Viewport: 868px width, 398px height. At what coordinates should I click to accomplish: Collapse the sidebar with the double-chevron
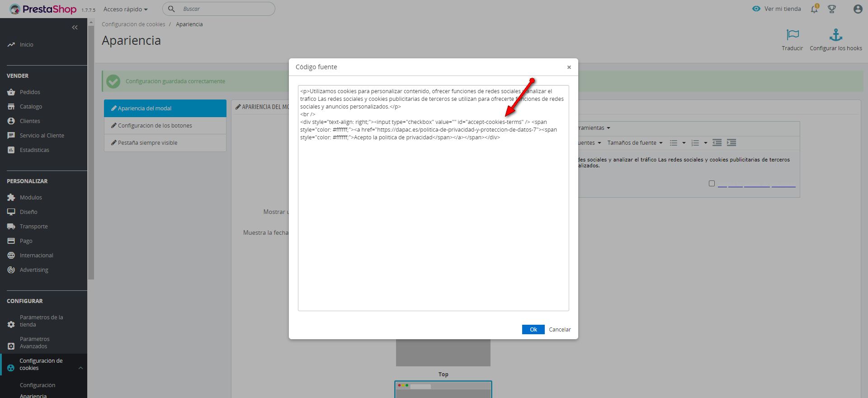pyautogui.click(x=75, y=28)
